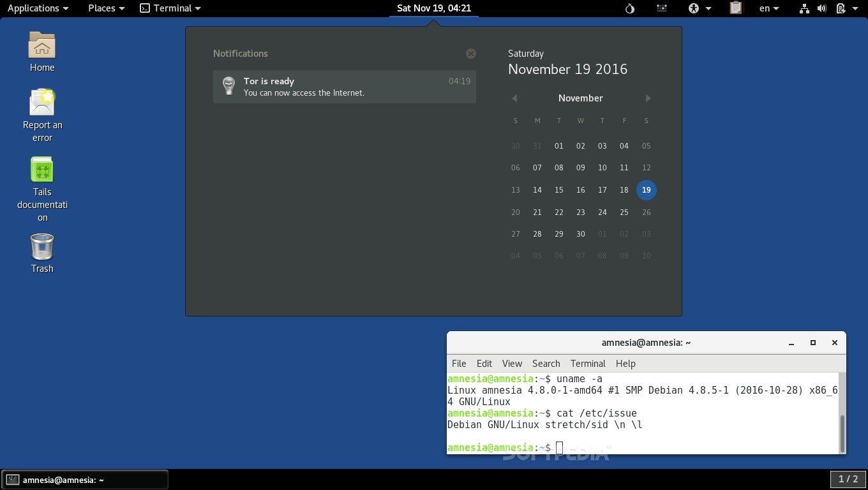Click the network connections icon

(x=804, y=8)
